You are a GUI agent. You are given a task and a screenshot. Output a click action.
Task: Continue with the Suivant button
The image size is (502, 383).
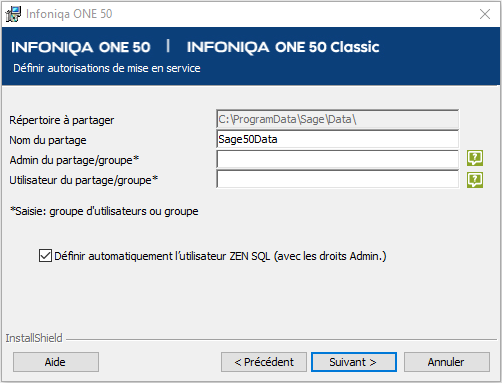[x=354, y=362]
